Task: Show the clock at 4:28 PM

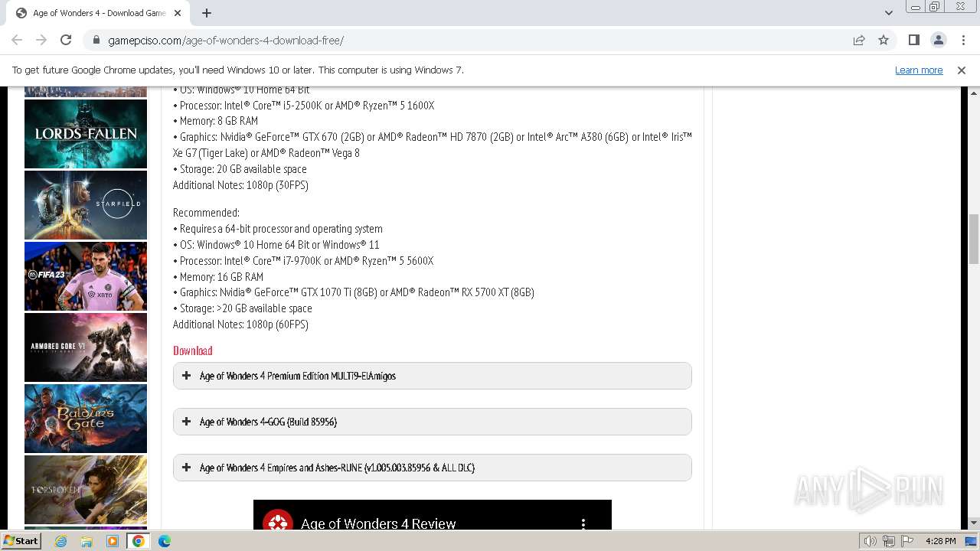Action: (940, 541)
